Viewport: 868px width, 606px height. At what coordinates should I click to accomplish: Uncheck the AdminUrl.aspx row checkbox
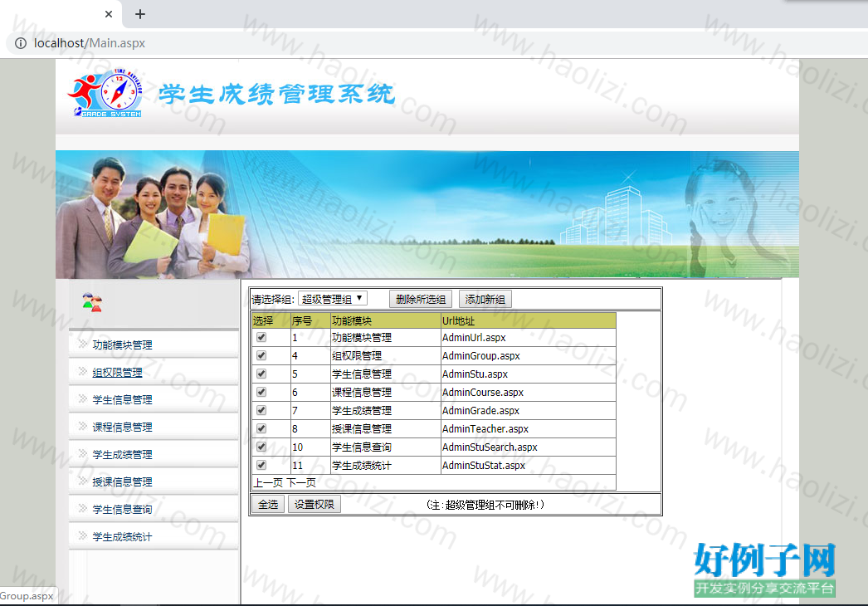(x=261, y=337)
